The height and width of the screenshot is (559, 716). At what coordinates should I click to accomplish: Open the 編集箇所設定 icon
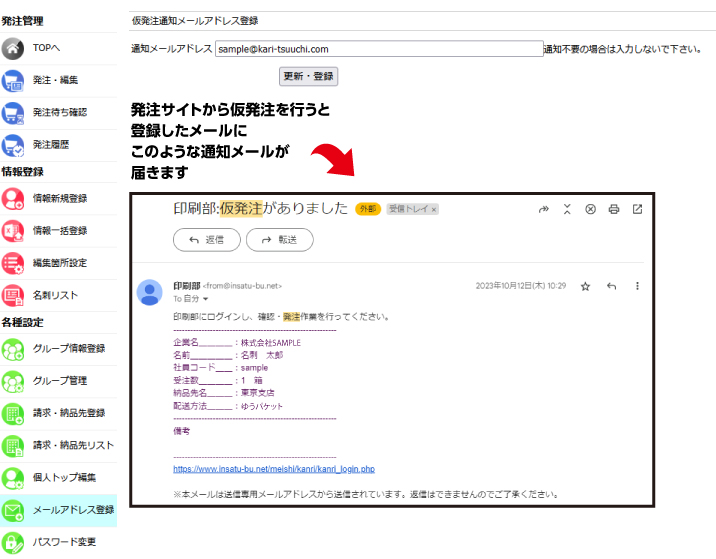[x=13, y=263]
